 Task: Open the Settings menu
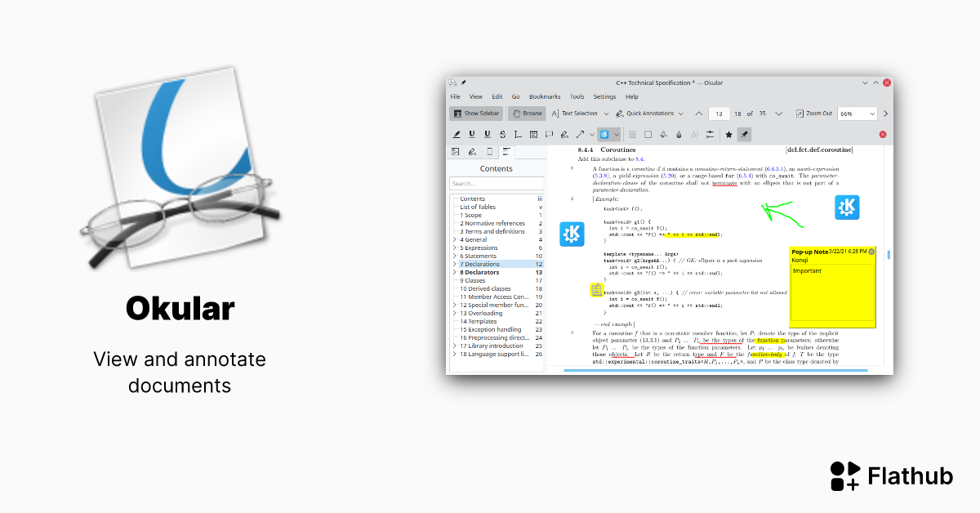pyautogui.click(x=604, y=96)
